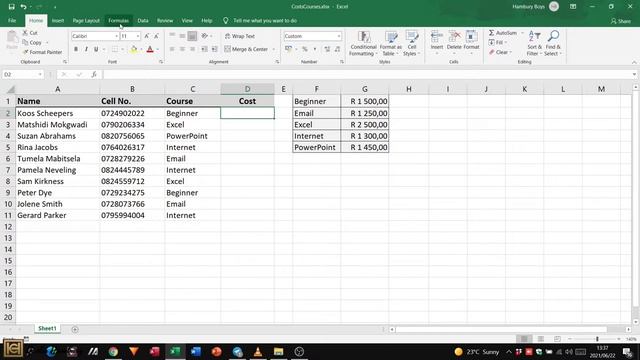Set Top Align vertical alignment

pyautogui.click(x=172, y=36)
